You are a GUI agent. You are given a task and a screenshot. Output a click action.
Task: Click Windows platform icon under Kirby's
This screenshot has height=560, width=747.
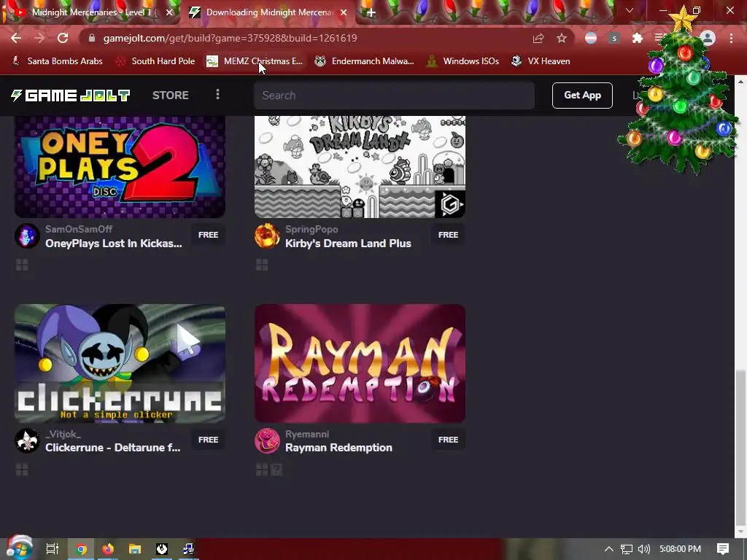tap(262, 265)
